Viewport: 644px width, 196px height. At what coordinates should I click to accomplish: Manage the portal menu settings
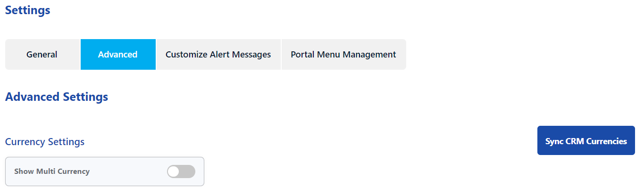pos(343,55)
